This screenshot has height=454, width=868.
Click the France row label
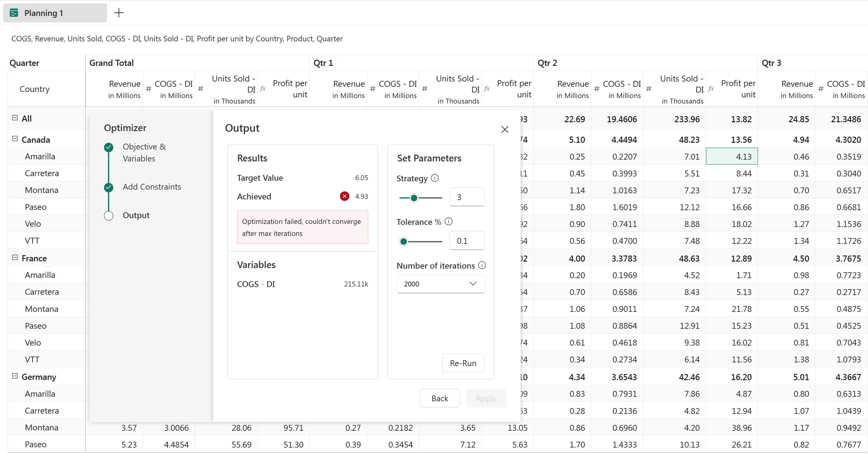pos(34,258)
